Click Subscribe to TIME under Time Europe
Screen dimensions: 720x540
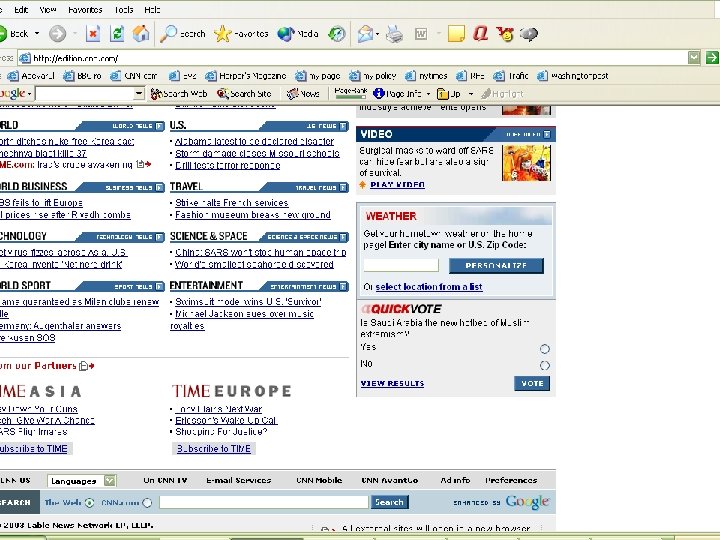click(x=214, y=449)
